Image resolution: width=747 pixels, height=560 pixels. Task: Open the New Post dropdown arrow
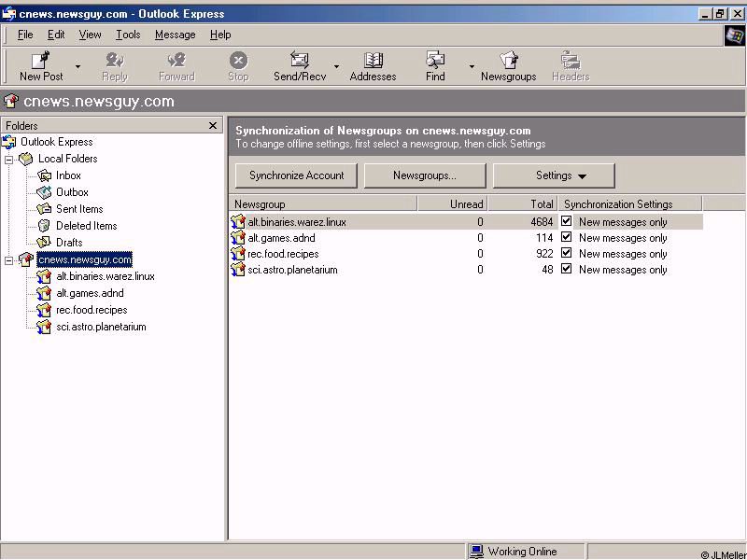(78, 67)
